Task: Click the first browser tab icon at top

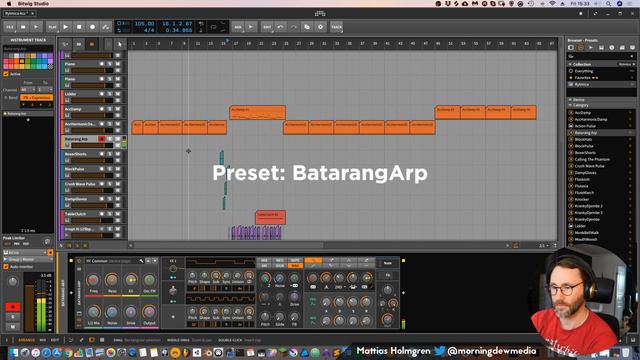Action: pos(571,48)
